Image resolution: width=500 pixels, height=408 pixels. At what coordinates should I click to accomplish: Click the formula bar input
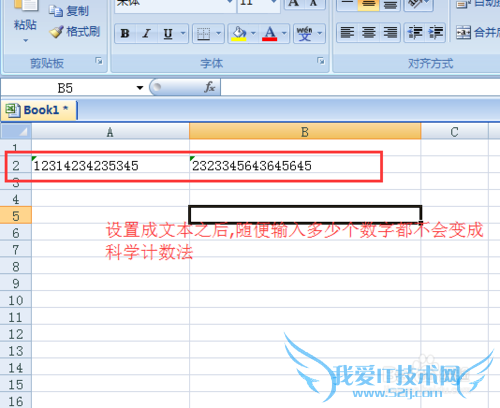pyautogui.click(x=360, y=88)
